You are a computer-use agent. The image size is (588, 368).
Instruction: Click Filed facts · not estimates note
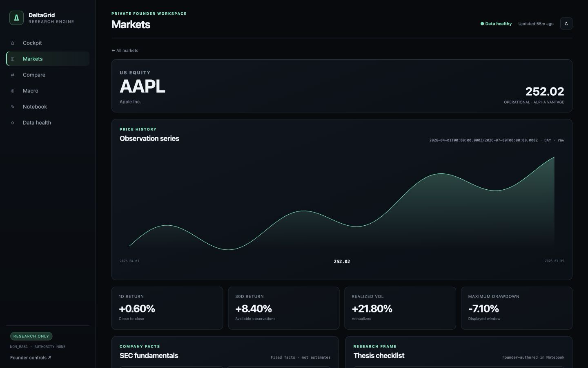(301, 357)
